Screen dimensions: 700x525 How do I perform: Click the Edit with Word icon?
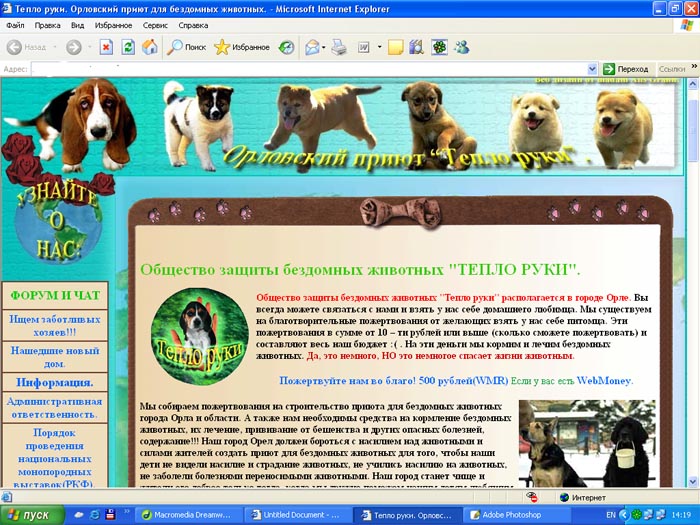click(364, 47)
